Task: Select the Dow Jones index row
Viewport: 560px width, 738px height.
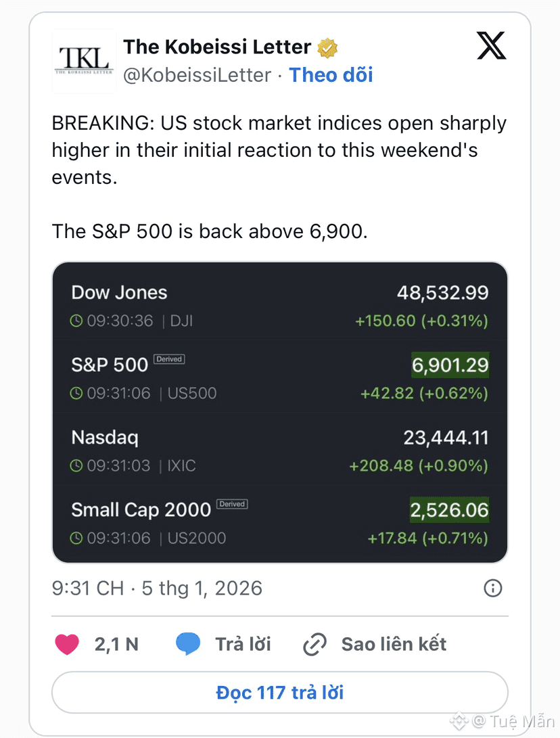Action: [x=279, y=306]
